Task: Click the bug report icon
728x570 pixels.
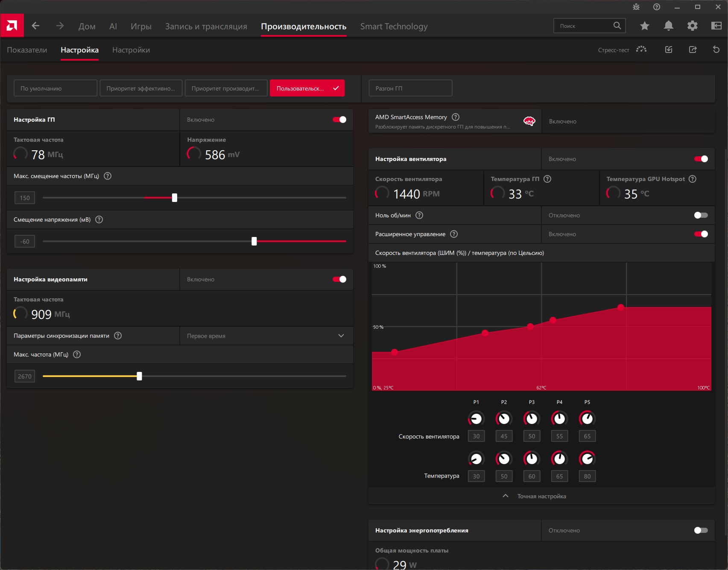Action: click(636, 7)
